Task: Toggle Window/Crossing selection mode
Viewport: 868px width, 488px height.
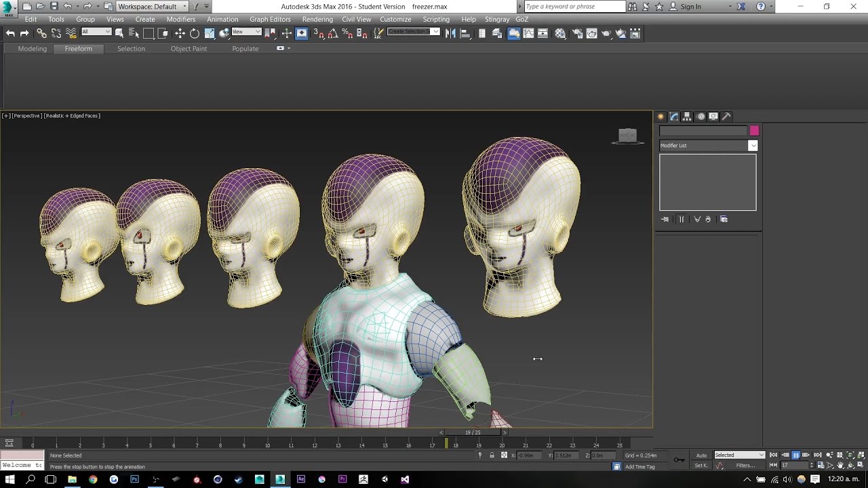Action: pyautogui.click(x=163, y=33)
